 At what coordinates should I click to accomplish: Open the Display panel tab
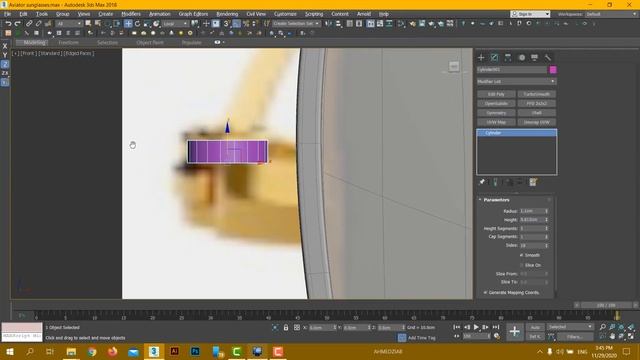click(x=534, y=58)
